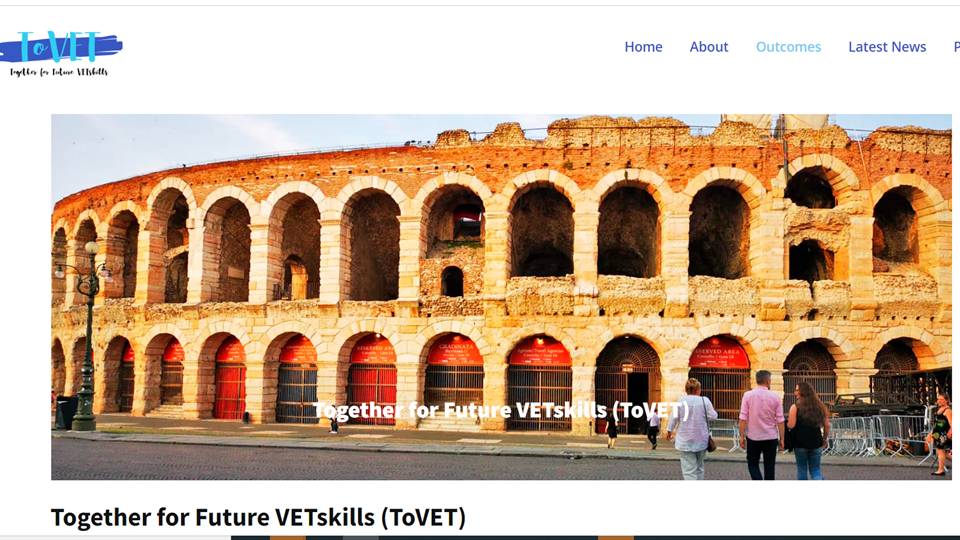Image resolution: width=960 pixels, height=540 pixels.
Task: Click the dark strip along the bottom edge
Action: [x=594, y=538]
